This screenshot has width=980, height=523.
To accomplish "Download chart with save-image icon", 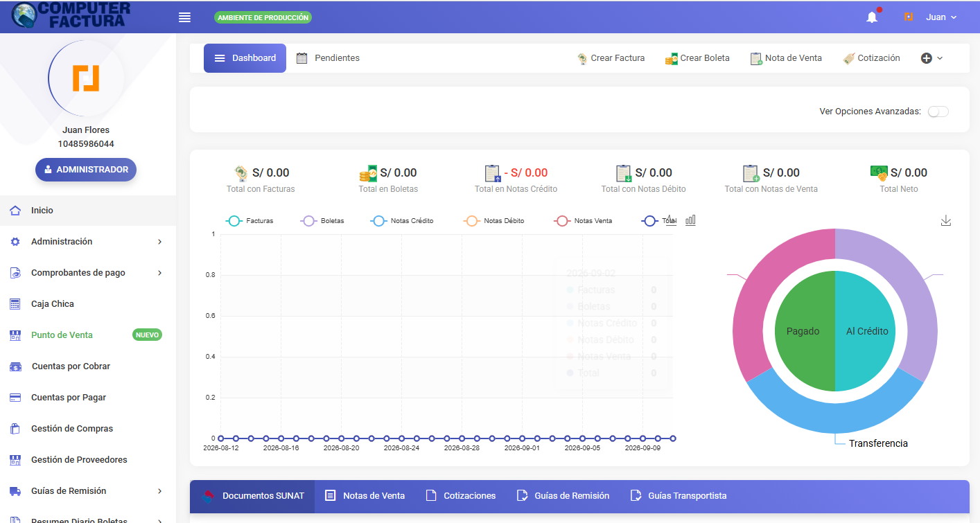I will coord(946,220).
